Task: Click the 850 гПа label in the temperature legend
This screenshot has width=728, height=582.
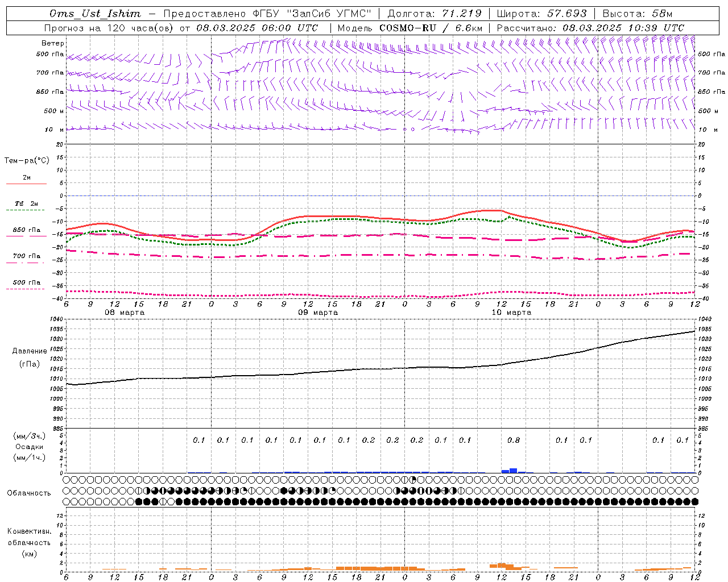Action: [27, 230]
